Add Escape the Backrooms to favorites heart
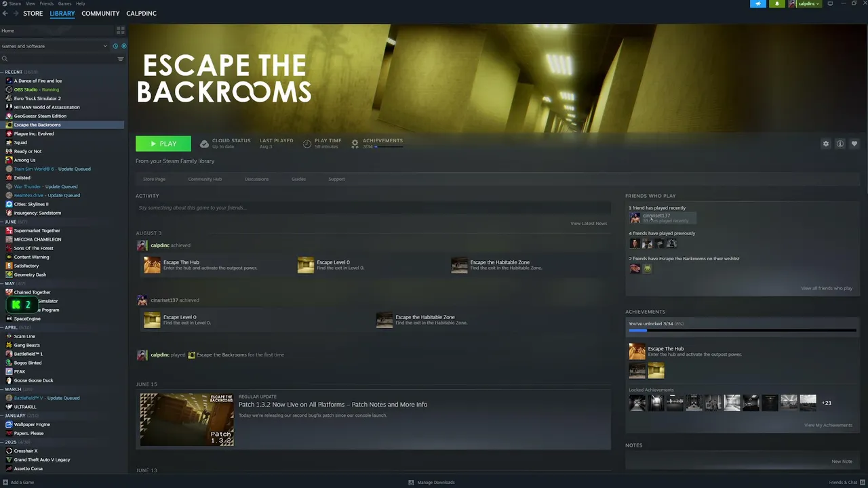868x488 pixels. click(854, 144)
